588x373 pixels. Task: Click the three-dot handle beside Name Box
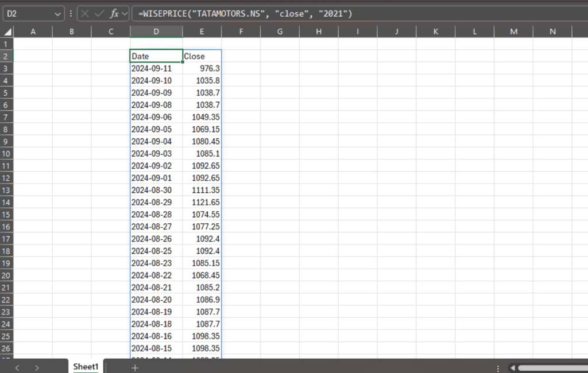(71, 13)
